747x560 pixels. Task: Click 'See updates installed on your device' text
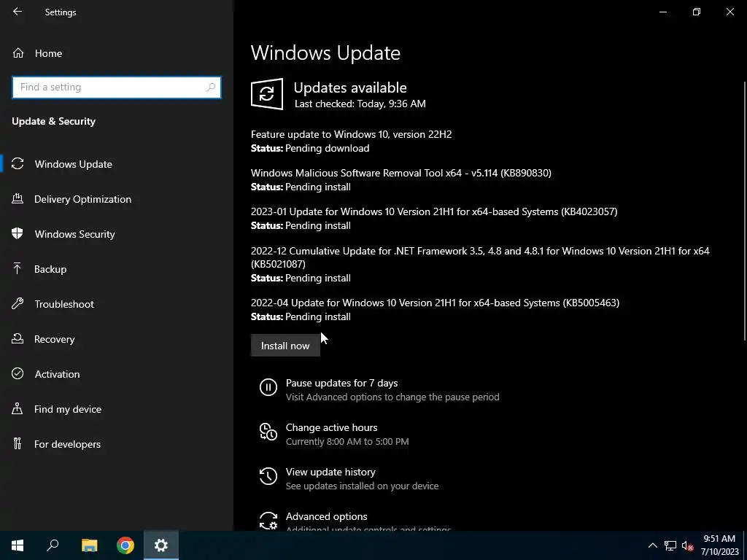tap(362, 486)
